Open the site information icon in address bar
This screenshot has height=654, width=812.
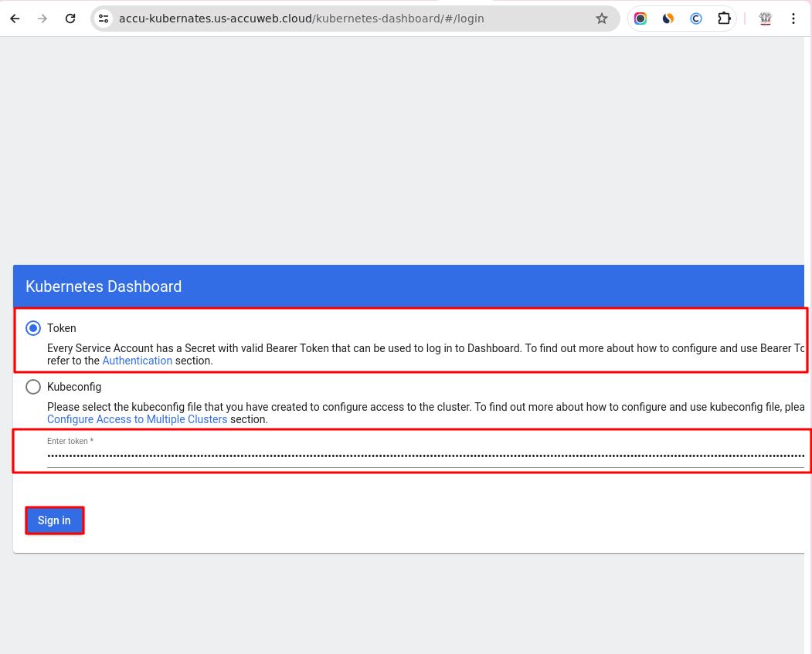[x=104, y=19]
